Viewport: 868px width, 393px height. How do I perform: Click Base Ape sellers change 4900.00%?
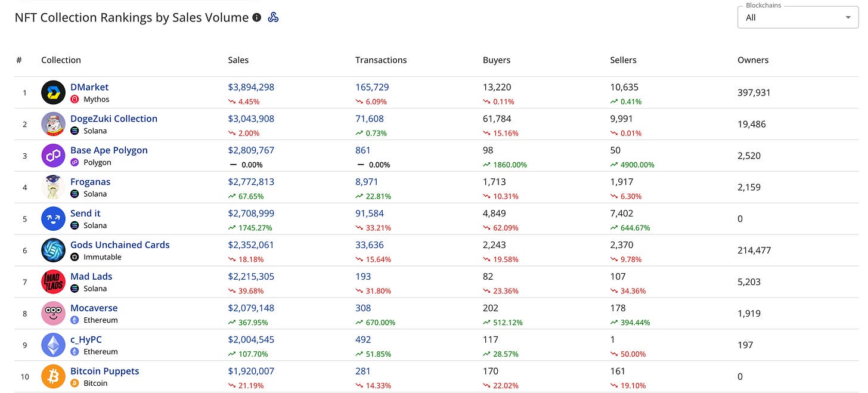[632, 165]
